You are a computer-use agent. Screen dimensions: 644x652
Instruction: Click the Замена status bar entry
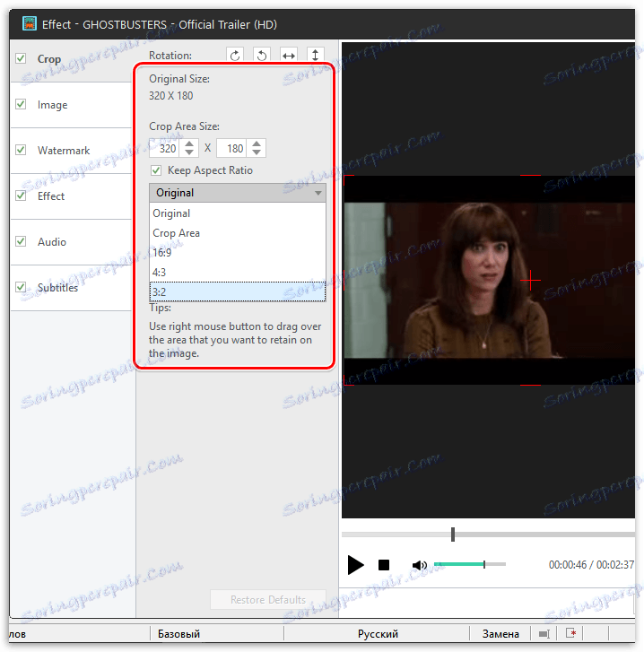click(x=500, y=634)
